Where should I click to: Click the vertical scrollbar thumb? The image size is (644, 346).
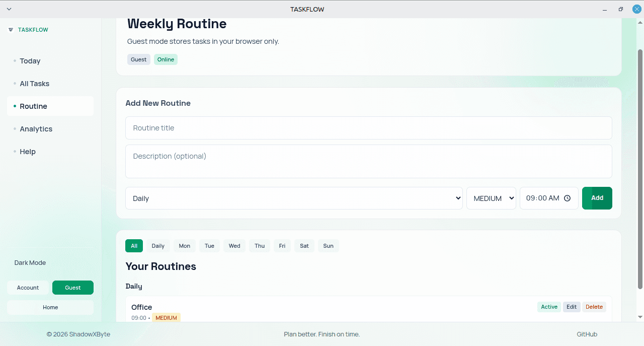point(640,169)
